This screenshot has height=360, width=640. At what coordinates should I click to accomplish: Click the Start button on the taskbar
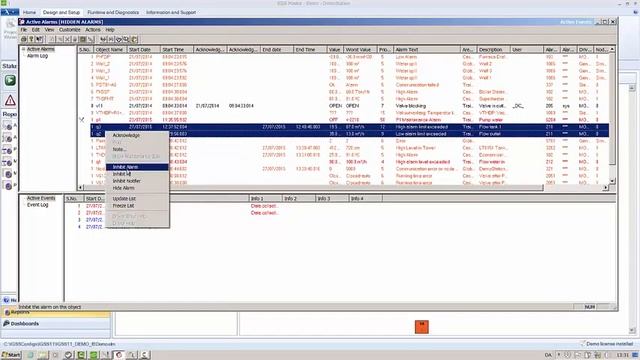(x=11, y=355)
